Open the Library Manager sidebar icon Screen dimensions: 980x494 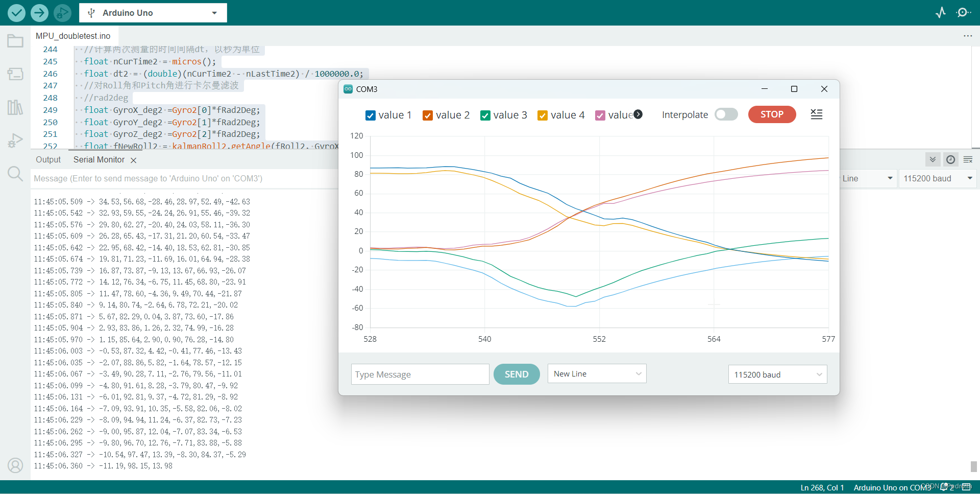coord(15,107)
